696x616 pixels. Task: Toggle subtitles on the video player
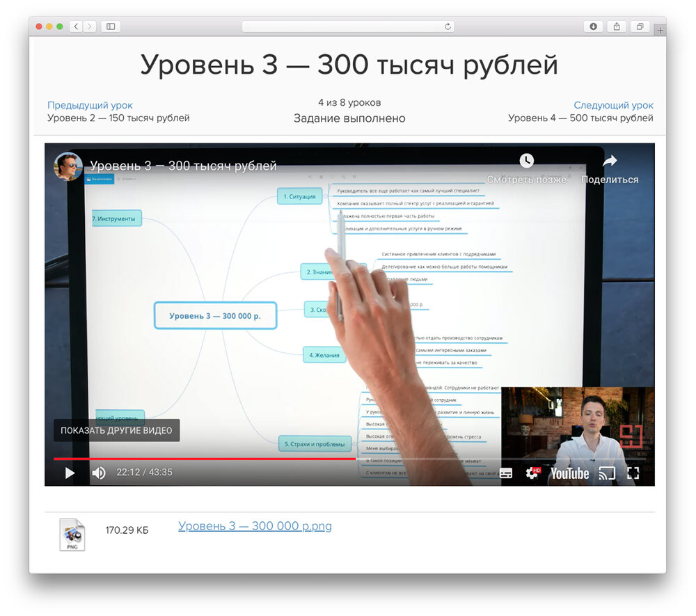505,473
